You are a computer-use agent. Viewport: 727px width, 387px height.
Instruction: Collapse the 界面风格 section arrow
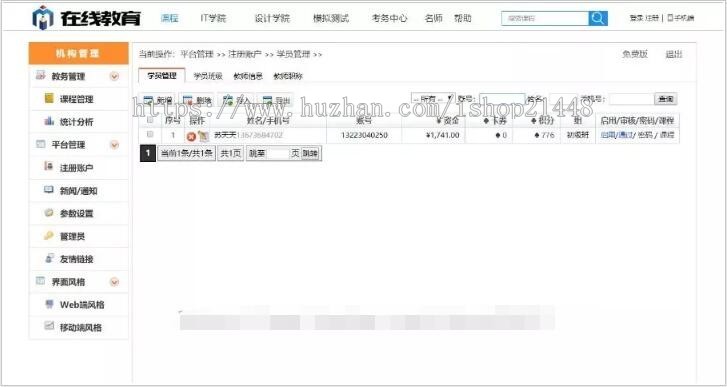click(x=114, y=282)
